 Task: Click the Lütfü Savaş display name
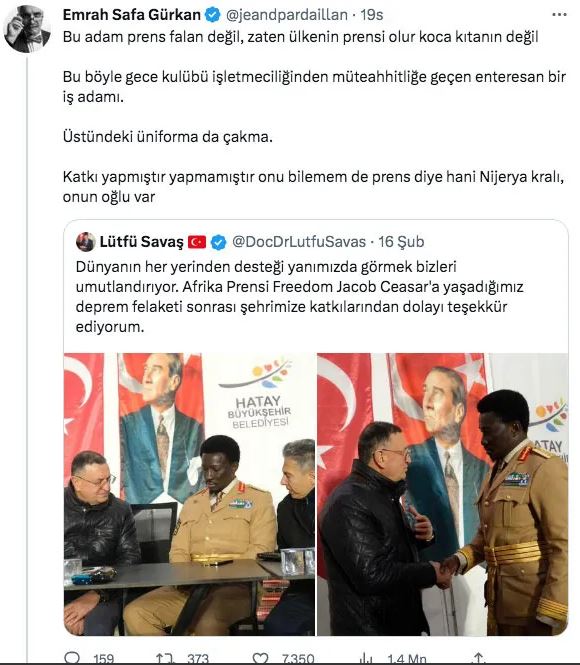pyautogui.click(x=142, y=242)
